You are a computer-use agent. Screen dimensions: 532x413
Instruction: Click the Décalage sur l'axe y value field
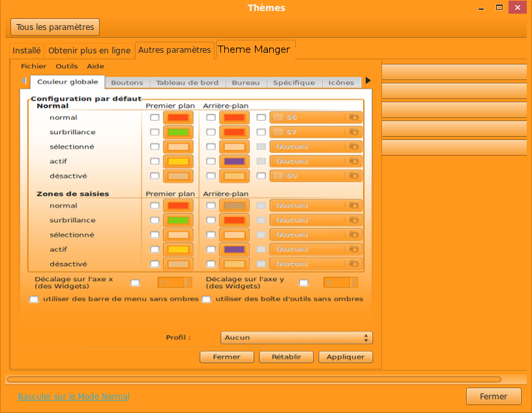click(336, 283)
